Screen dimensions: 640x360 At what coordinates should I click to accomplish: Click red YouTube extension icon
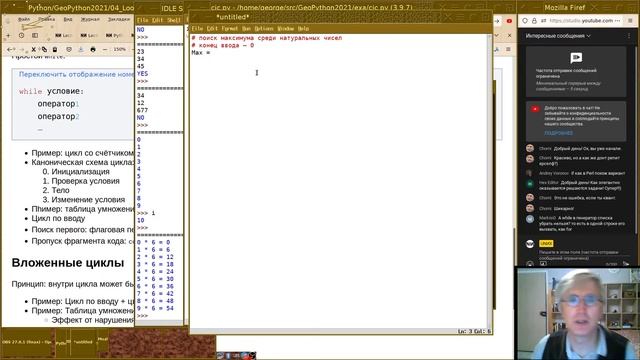pyautogui.click(x=509, y=21)
